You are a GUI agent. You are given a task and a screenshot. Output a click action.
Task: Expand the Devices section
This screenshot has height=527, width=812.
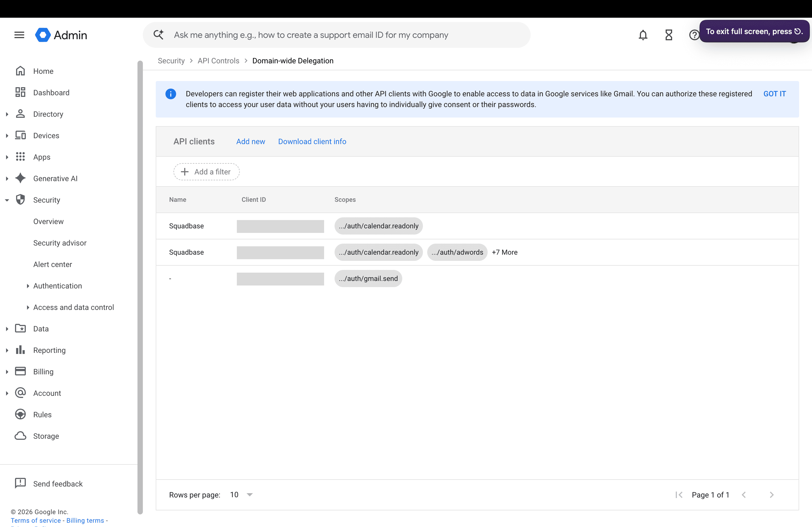coord(7,136)
